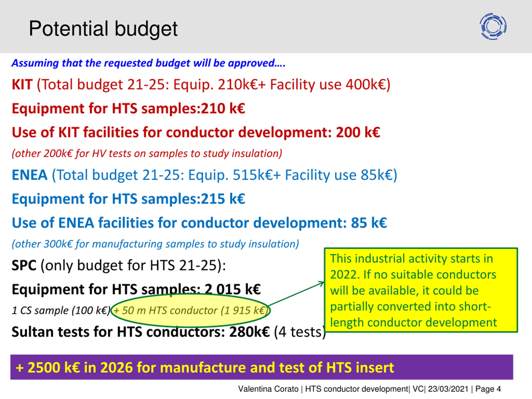The height and width of the screenshot is (399, 532).
Task: Click 'Use of ENEA facilities' blue line
Action: click(x=199, y=223)
